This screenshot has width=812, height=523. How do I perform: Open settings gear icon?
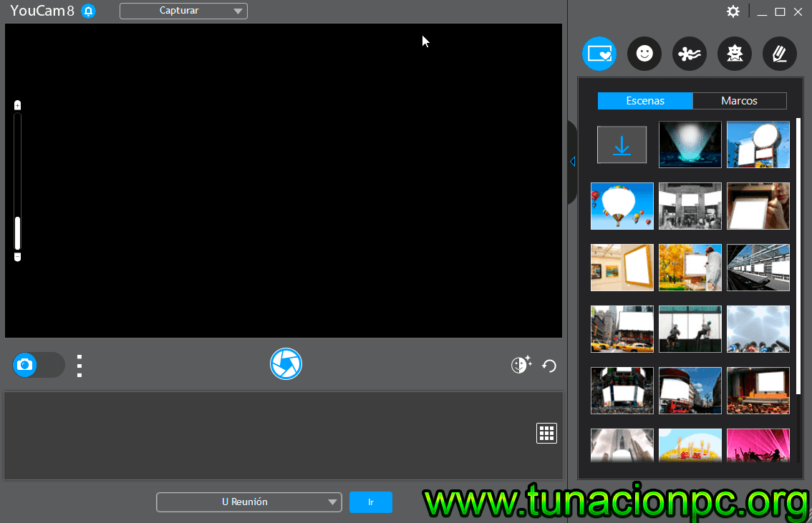point(733,11)
